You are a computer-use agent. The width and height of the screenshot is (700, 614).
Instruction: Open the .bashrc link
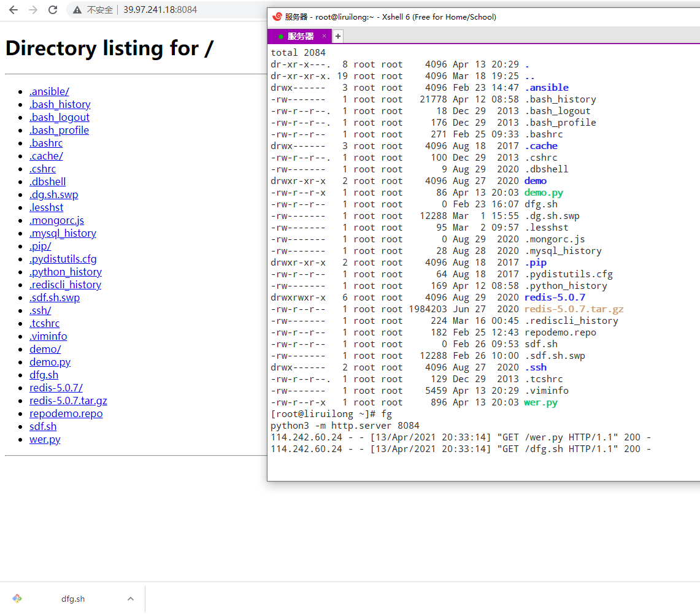[46, 144]
